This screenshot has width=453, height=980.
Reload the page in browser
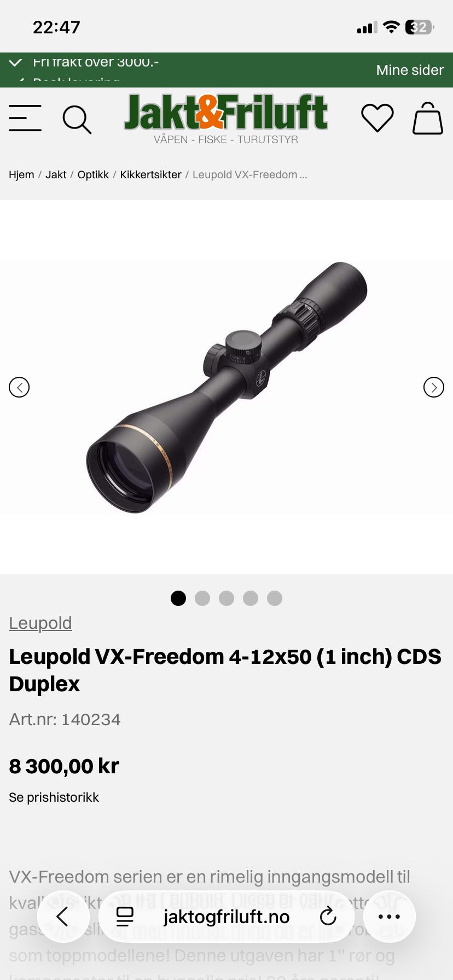click(328, 917)
